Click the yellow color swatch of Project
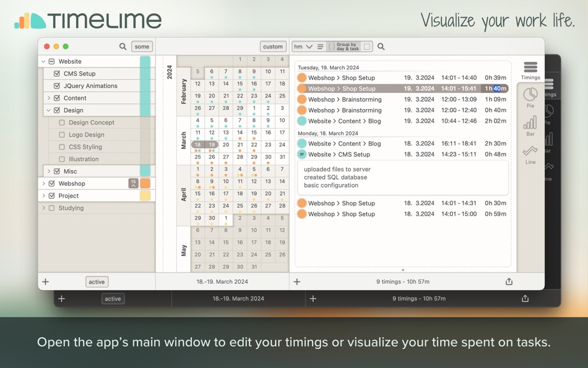Image resolution: width=588 pixels, height=368 pixels. click(145, 196)
